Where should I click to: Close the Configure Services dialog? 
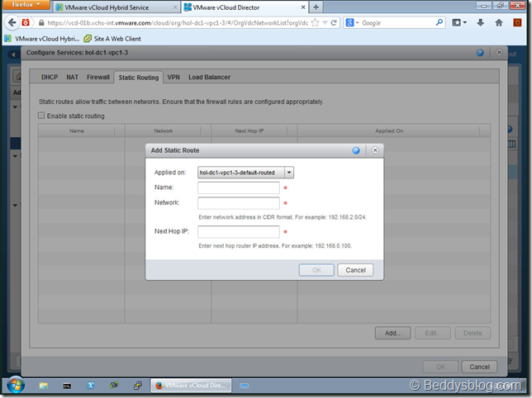click(499, 53)
